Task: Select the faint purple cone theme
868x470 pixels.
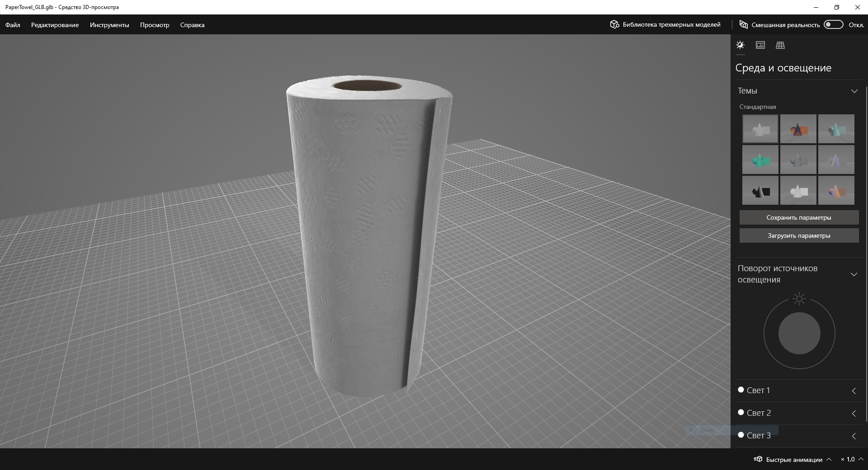Action: (x=836, y=160)
